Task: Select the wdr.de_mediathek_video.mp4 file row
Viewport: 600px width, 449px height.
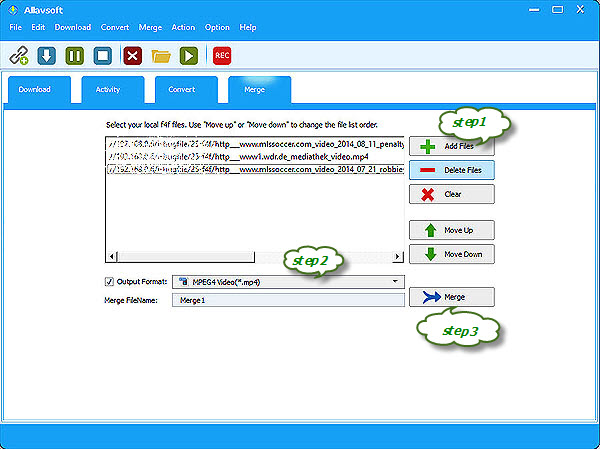Action: [255, 157]
